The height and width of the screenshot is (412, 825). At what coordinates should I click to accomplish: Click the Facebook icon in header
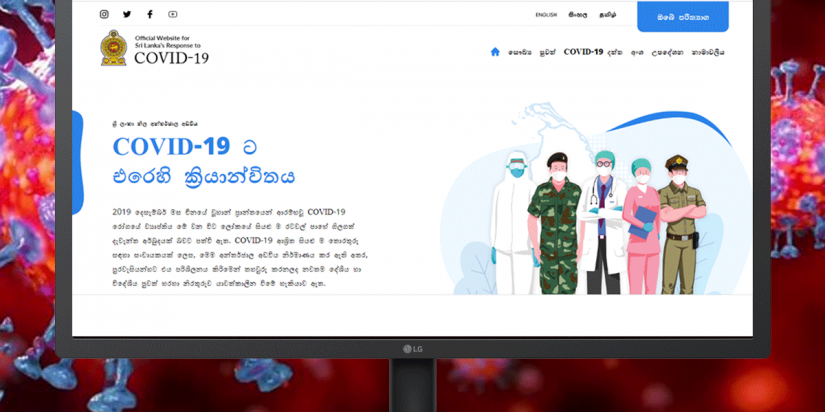pos(150,15)
